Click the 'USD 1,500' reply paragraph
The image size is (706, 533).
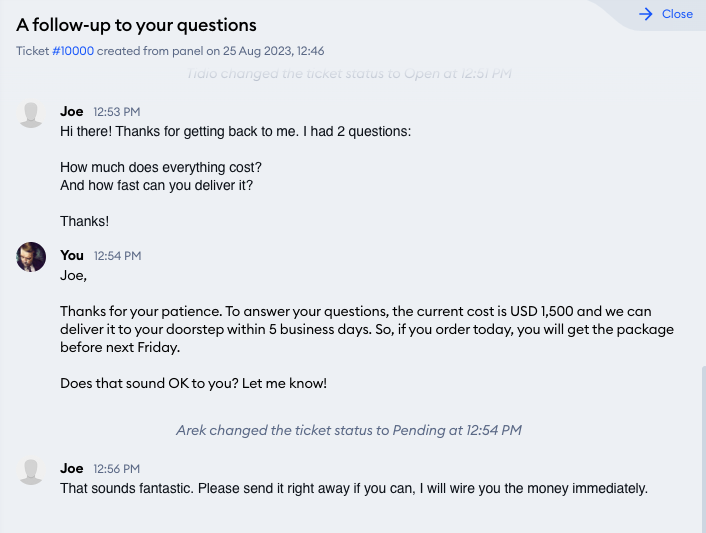click(367, 329)
